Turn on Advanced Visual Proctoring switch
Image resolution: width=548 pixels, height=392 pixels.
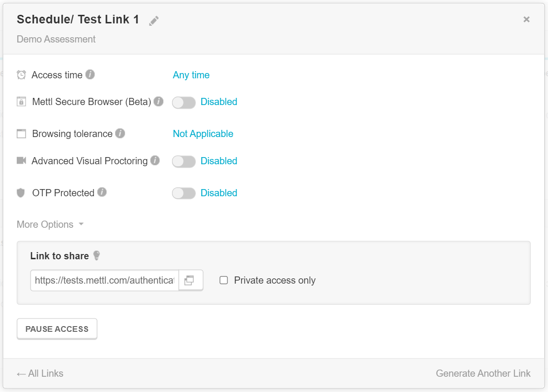click(x=184, y=161)
